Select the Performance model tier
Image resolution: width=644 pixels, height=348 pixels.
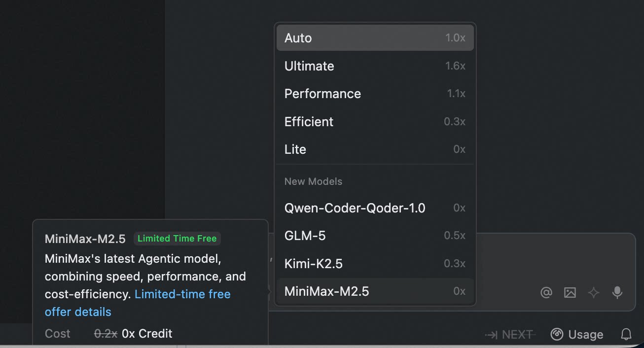click(x=375, y=94)
